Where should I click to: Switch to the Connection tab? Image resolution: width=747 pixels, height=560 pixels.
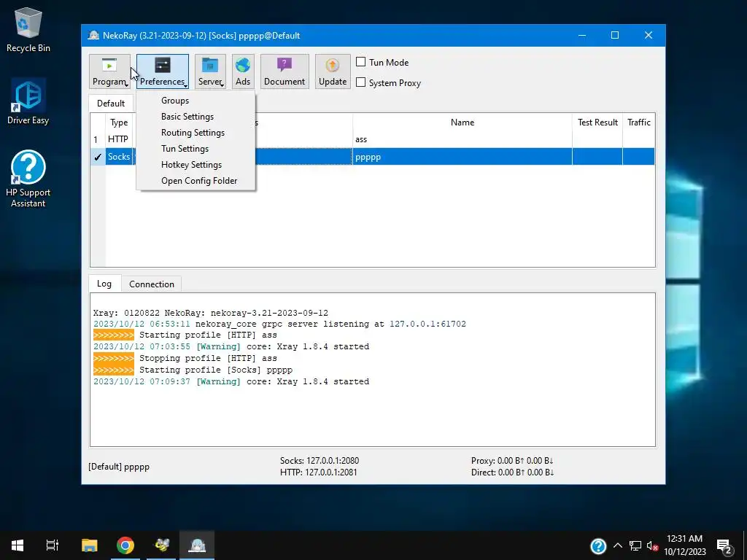(152, 284)
